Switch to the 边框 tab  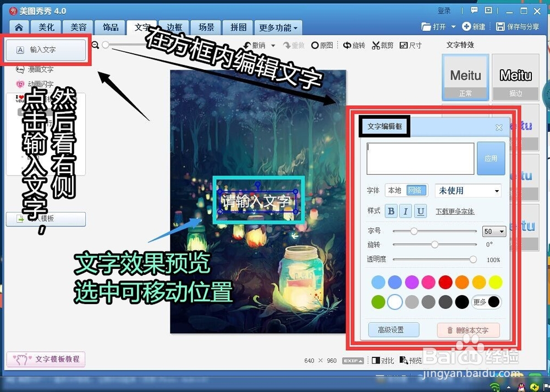(x=174, y=27)
